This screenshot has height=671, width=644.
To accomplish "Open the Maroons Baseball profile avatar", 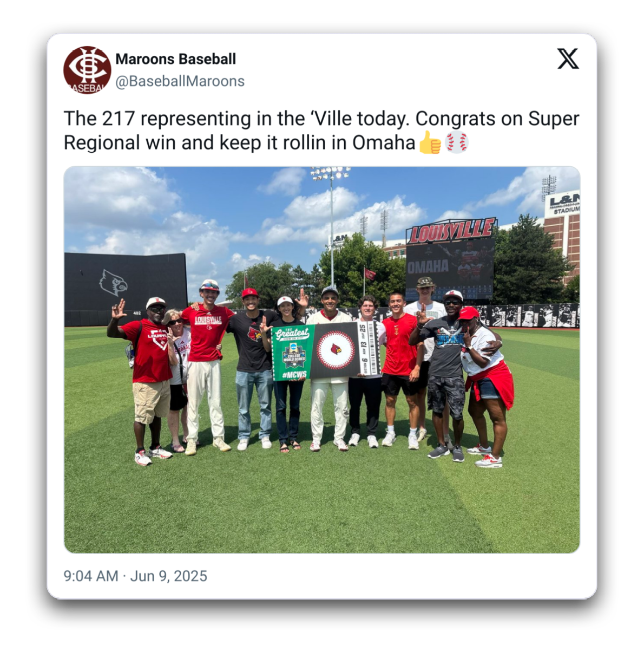I will click(87, 70).
